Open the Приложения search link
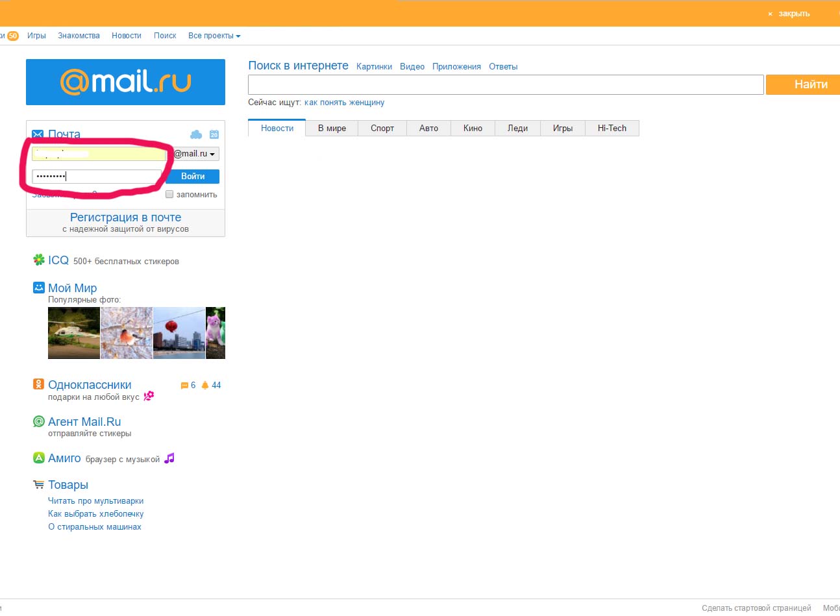 456,66
